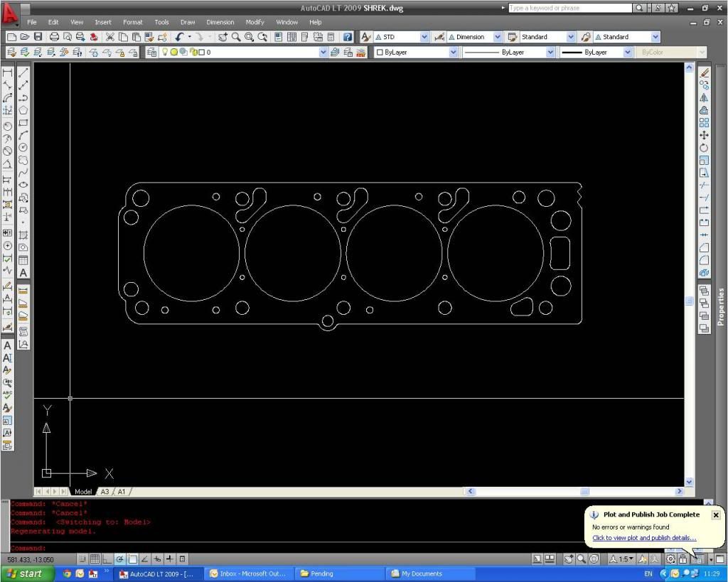
Task: Open My Documents taskbar button
Action: click(x=429, y=573)
